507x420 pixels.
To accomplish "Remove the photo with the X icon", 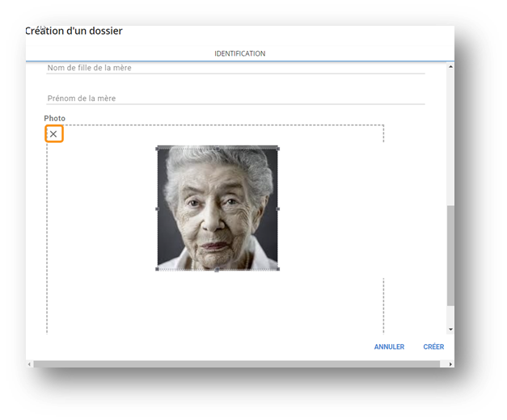I will coord(53,134).
